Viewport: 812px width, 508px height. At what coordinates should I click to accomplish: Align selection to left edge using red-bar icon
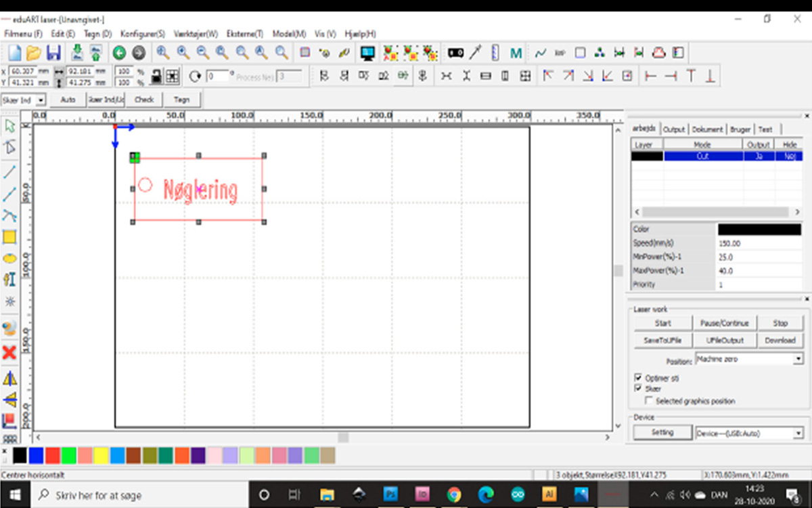coord(651,76)
